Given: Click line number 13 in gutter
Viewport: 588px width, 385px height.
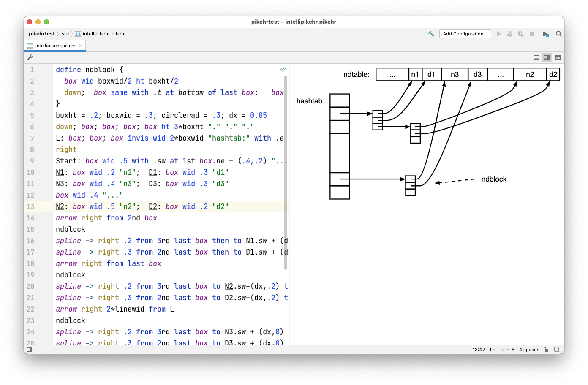Looking at the screenshot, I should (30, 206).
